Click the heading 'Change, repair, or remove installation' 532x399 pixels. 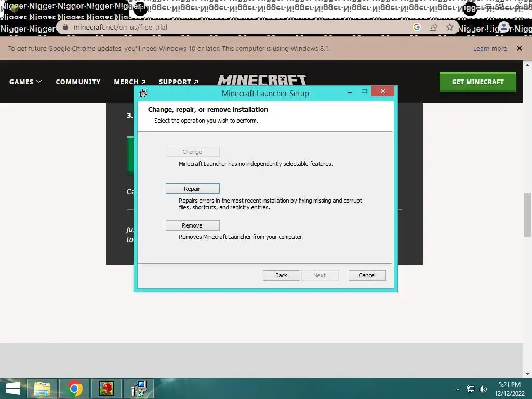208,110
